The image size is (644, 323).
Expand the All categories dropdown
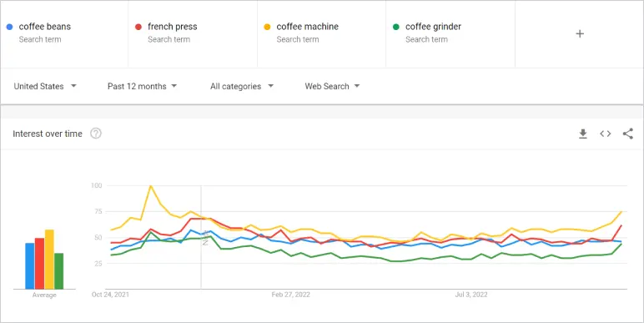click(242, 86)
